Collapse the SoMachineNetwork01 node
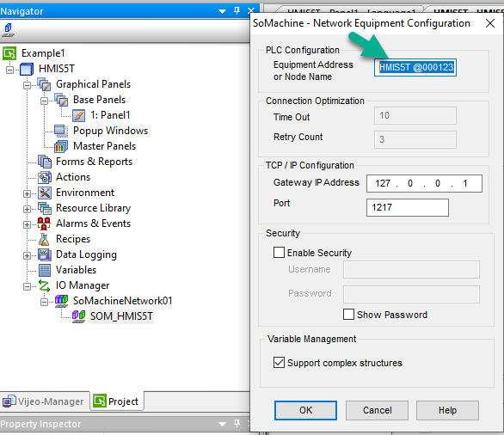Screen dimensions: 504x435 point(45,302)
